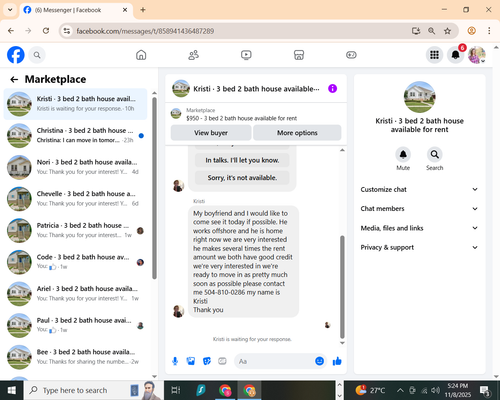Go to the Home feed icon

(141, 55)
